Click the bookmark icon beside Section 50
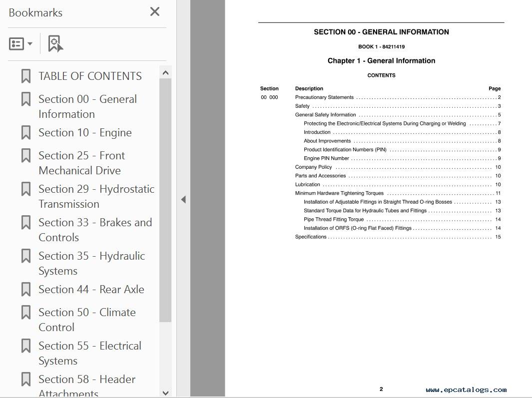Viewport: 532px width, 398px height. point(26,312)
